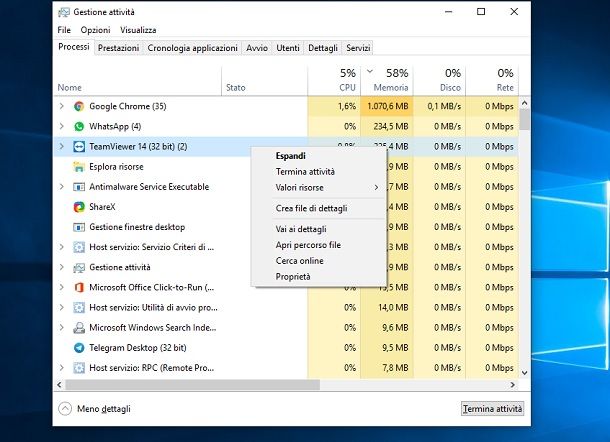Click the Google Chrome process icon
This screenshot has width=610, height=442.
[x=79, y=106]
